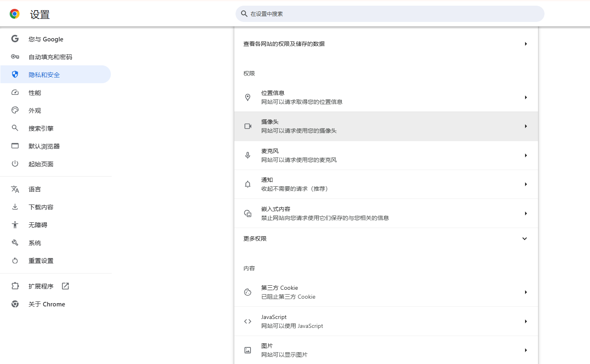
Task: Open 下载内容 settings
Action: [56, 207]
